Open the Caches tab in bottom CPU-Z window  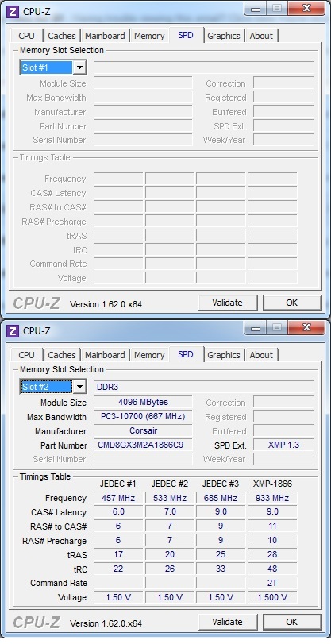tap(62, 355)
